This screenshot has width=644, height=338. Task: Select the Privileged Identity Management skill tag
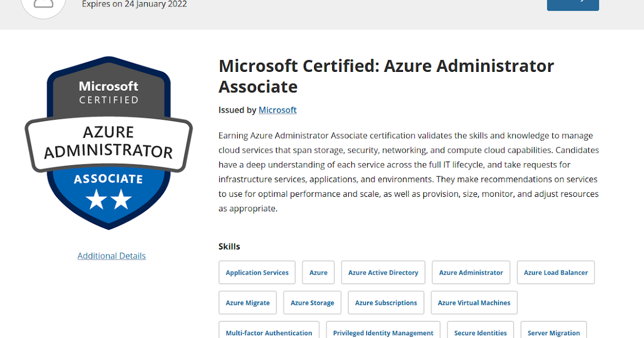tap(383, 332)
